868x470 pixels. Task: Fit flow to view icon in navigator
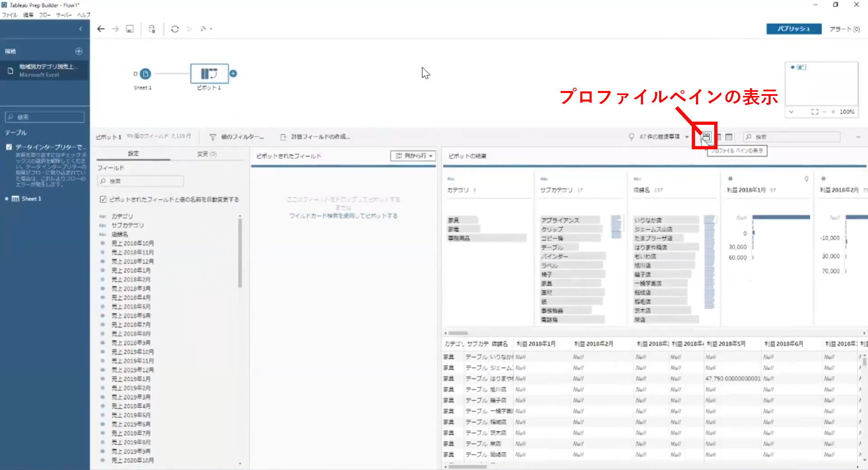click(x=815, y=112)
